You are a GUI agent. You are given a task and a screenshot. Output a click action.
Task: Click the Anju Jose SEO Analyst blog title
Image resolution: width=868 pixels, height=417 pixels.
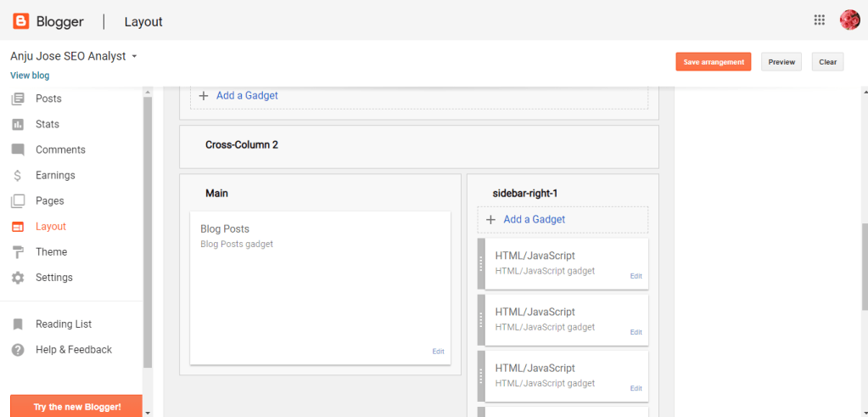click(x=68, y=56)
